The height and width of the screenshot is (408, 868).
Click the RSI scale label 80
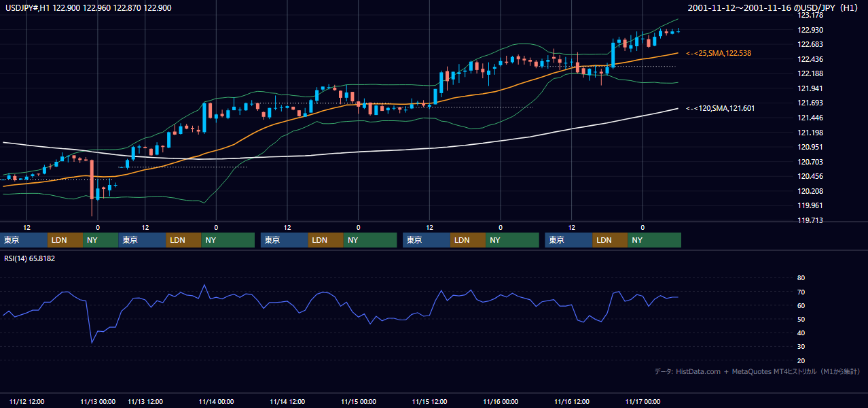pyautogui.click(x=801, y=278)
